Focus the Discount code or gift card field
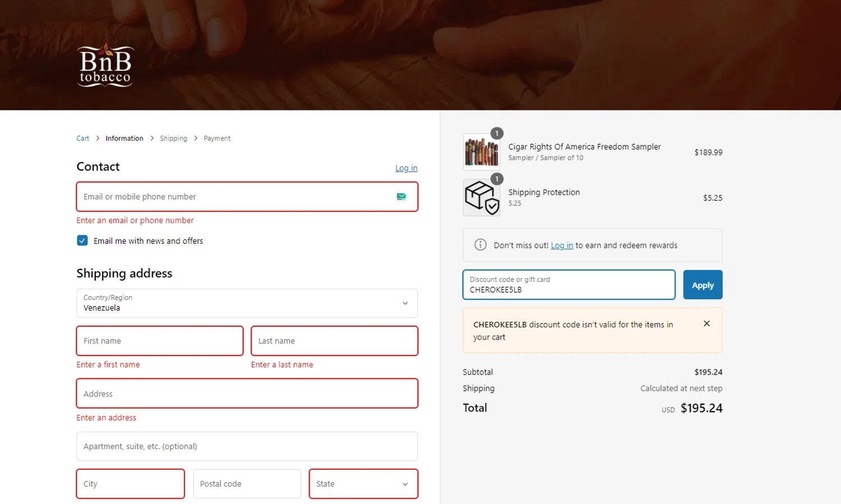Viewport: 841px width, 504px height. coord(569,285)
